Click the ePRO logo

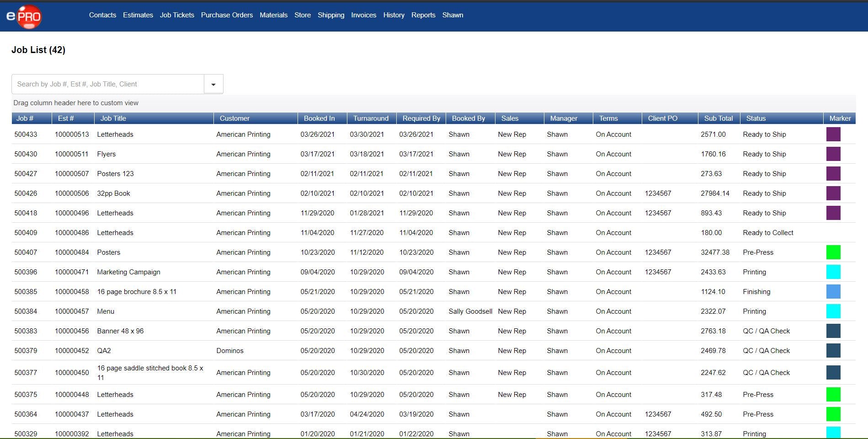24,16
